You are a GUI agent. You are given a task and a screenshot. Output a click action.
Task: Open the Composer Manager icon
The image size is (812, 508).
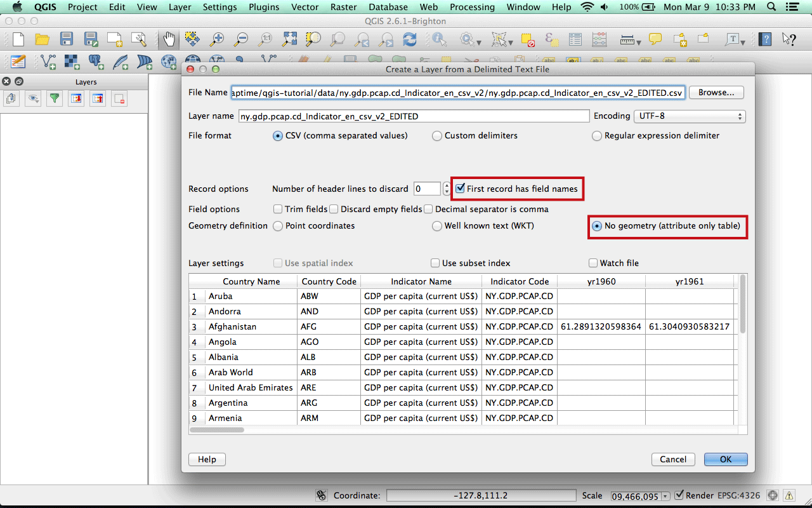(x=139, y=39)
